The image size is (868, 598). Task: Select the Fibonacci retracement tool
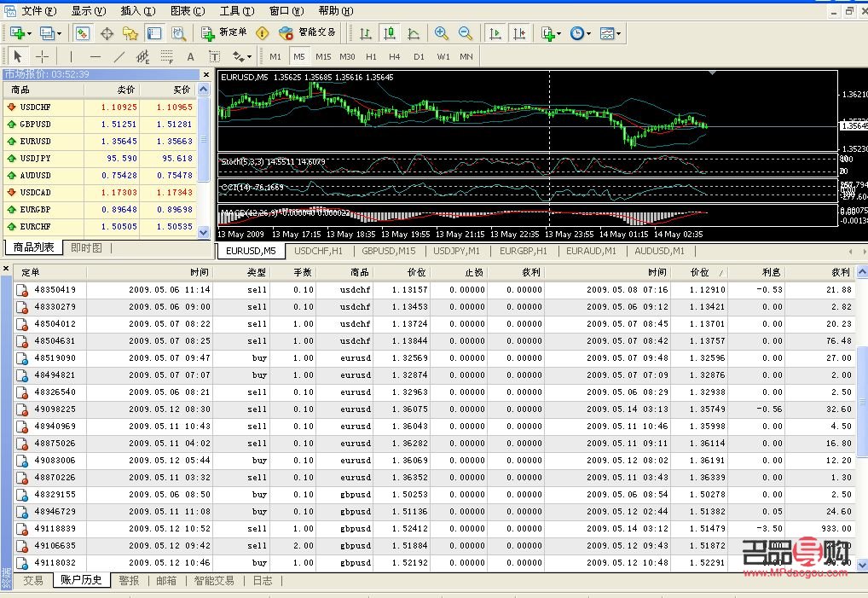click(x=166, y=56)
